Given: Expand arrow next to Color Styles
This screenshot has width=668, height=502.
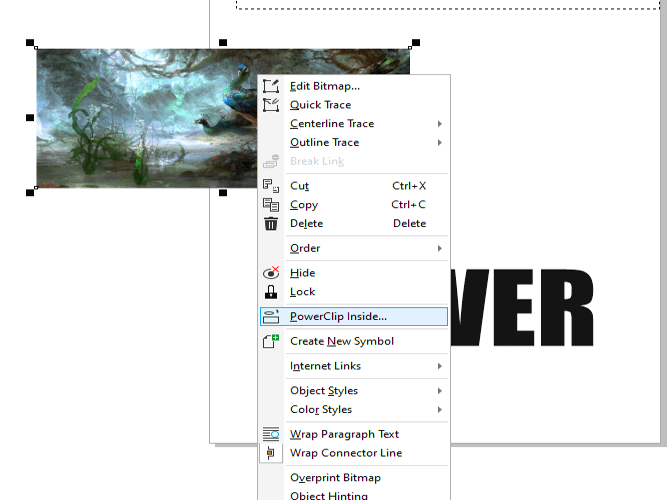Looking at the screenshot, I should click(440, 409).
